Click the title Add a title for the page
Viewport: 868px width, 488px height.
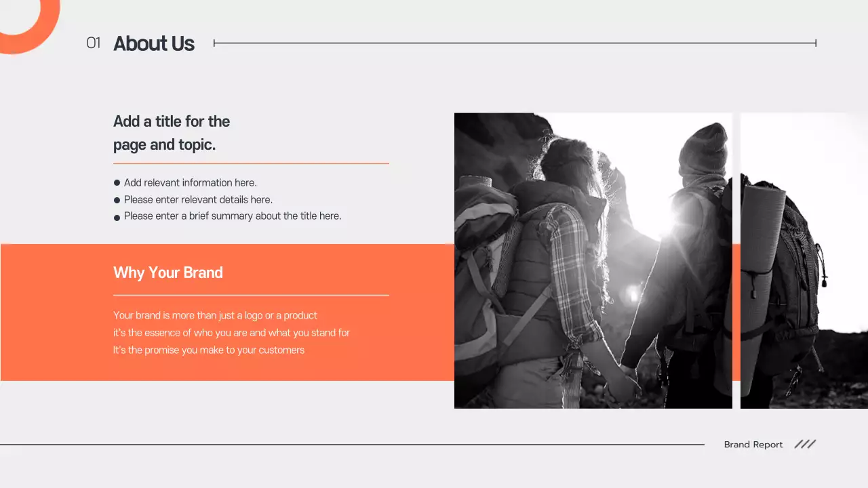(172, 133)
